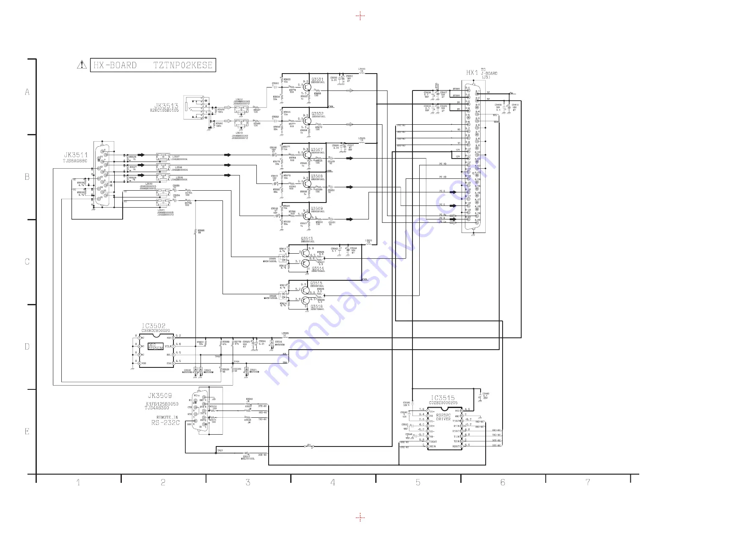756x534 pixels.
Task: Click the Q3507 transistor symbol
Action: click(307, 155)
